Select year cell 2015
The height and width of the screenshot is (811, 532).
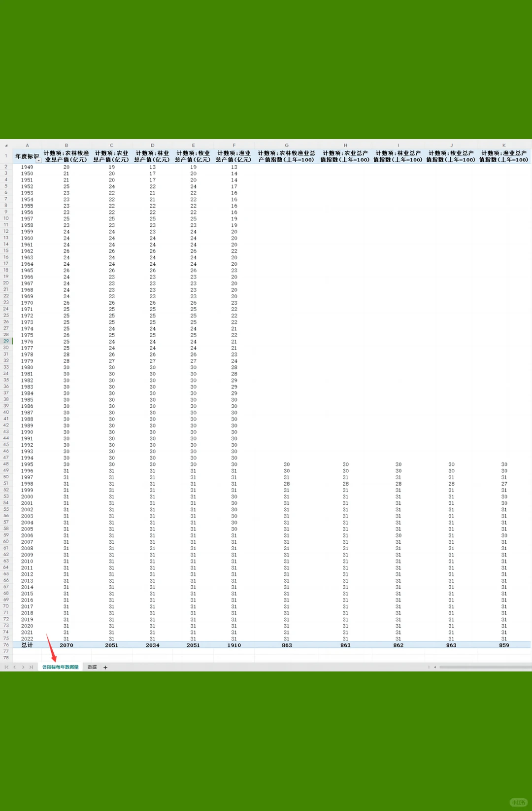tap(27, 594)
